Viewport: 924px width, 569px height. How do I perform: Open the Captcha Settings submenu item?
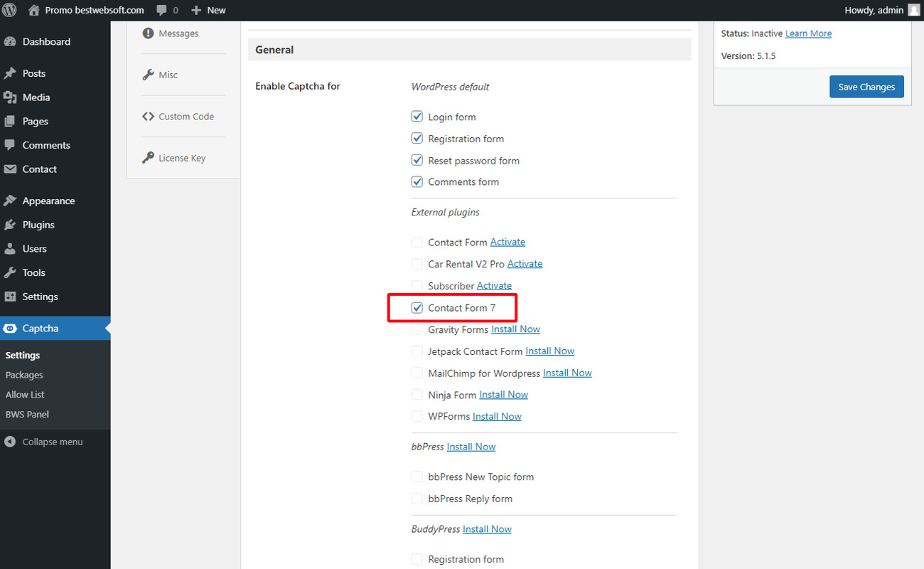[x=23, y=355]
